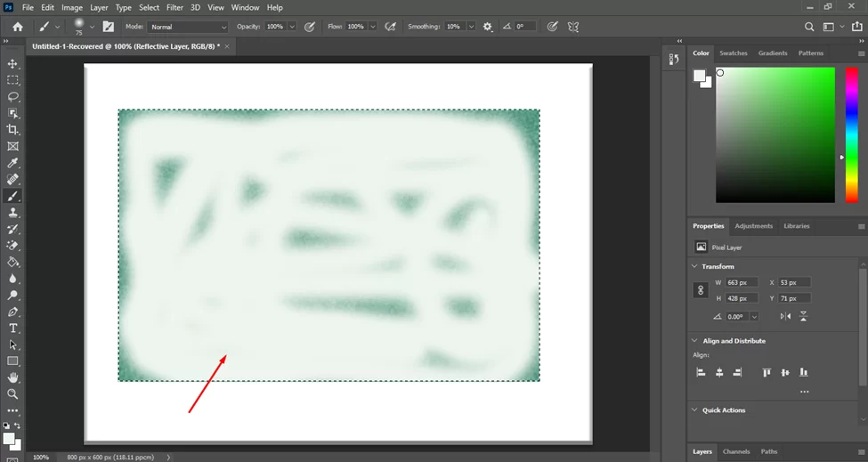The height and width of the screenshot is (462, 868).
Task: Select the Lasso tool
Action: coord(12,97)
